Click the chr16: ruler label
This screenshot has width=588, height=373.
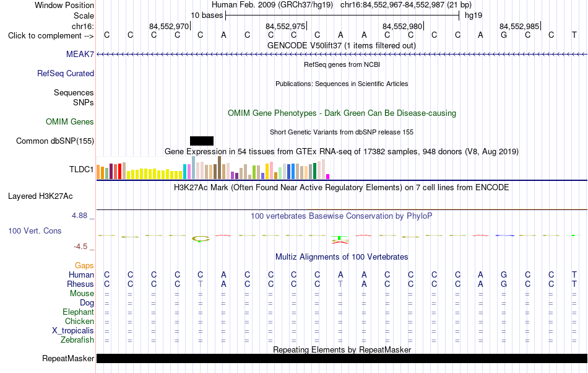tap(83, 26)
